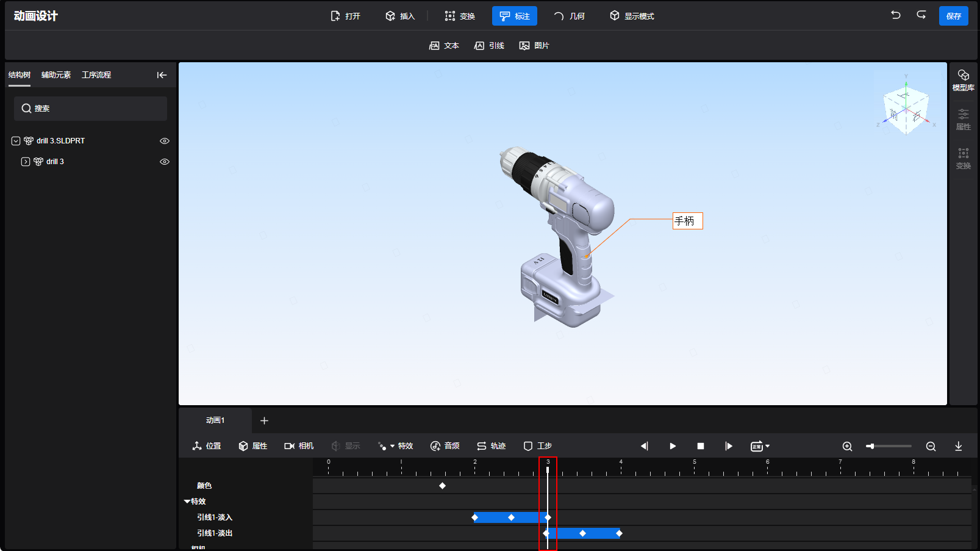
Task: Select the 变换 tool in top toolbar
Action: pos(460,16)
